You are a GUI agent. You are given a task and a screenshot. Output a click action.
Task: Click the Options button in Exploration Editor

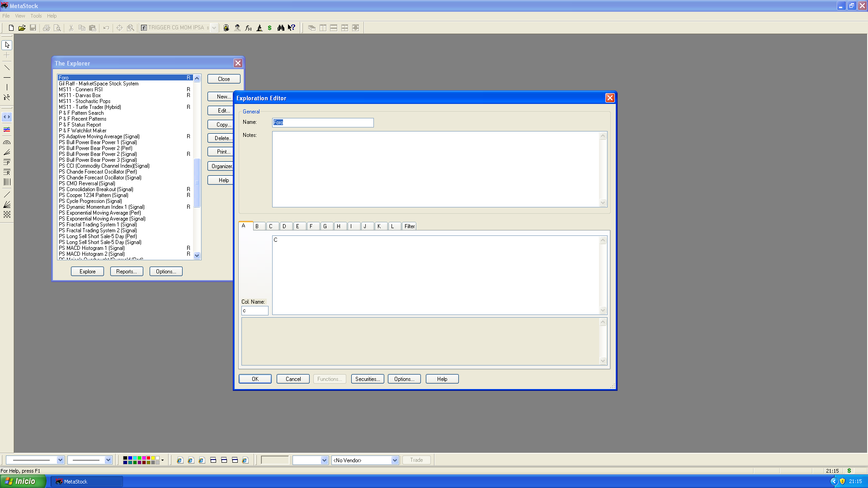[404, 379]
